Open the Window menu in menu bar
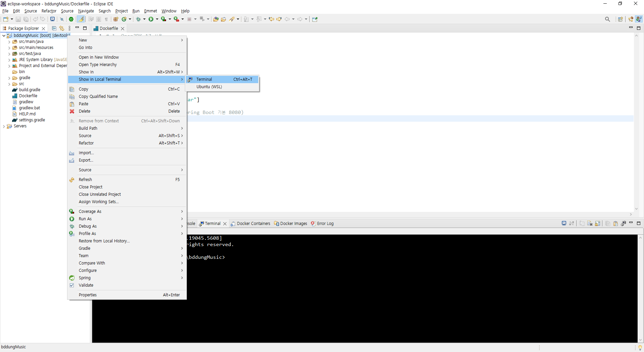 [x=169, y=11]
